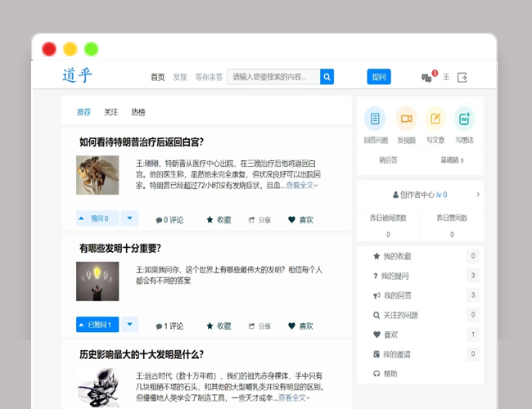Screen dimensions: 532x409
Task: Click the 写想法 idea icon
Action: [465, 119]
